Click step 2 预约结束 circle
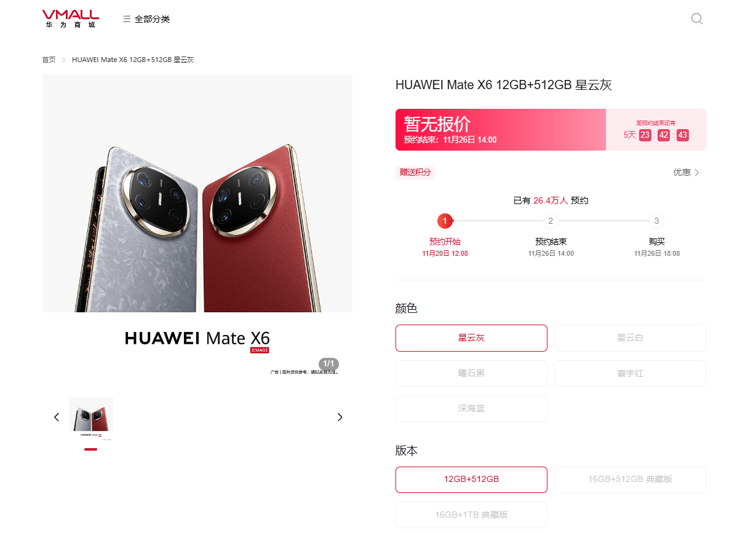756x533 pixels. point(551,221)
